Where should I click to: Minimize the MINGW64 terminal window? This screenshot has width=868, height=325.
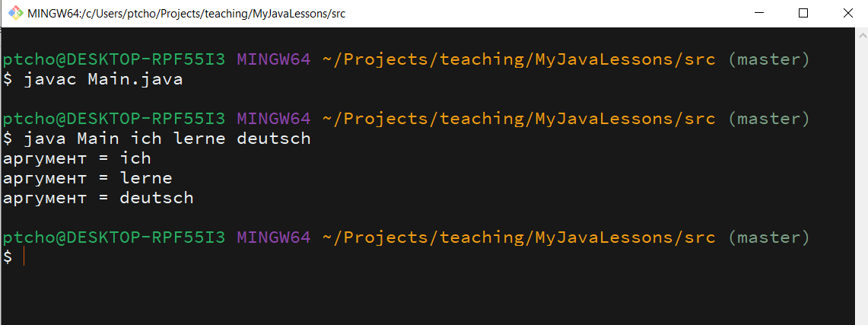760,13
